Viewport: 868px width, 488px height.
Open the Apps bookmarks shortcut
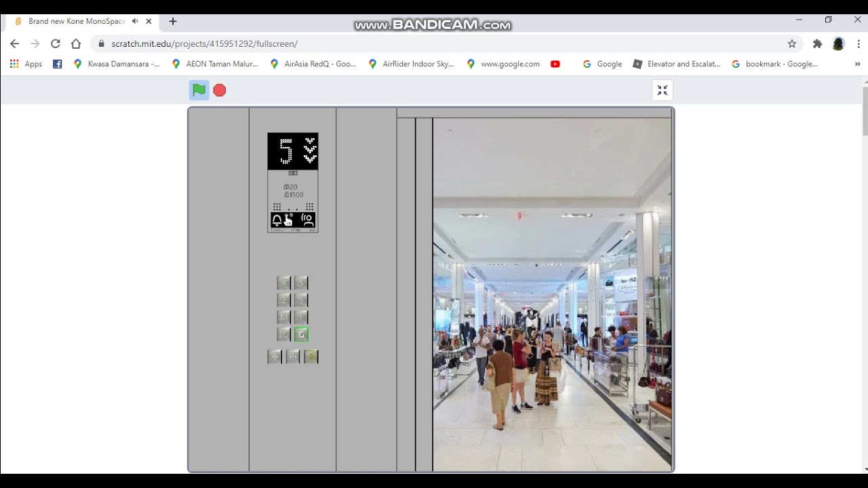tap(26, 64)
